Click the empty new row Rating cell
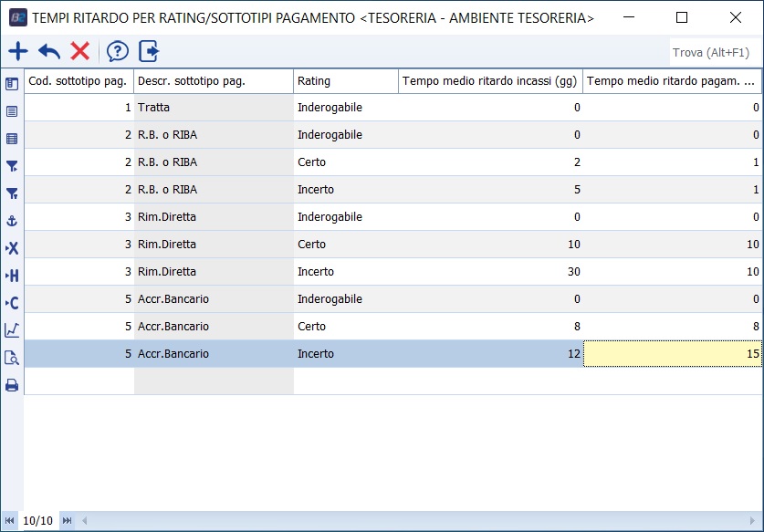Image resolution: width=764 pixels, height=532 pixels. (x=346, y=381)
